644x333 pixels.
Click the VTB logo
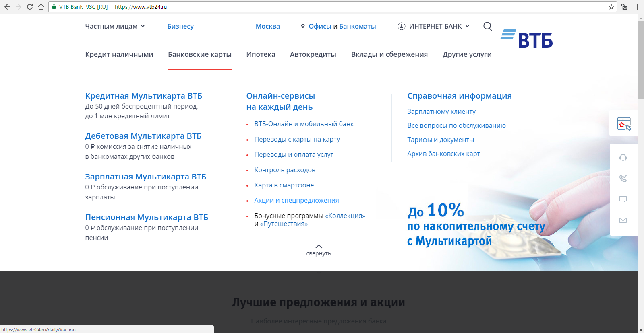click(x=527, y=39)
